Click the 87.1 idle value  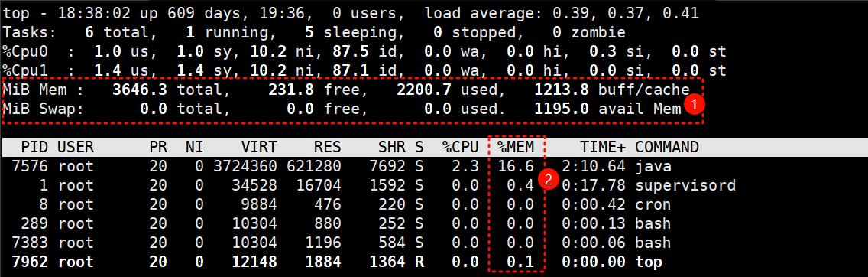(x=351, y=70)
